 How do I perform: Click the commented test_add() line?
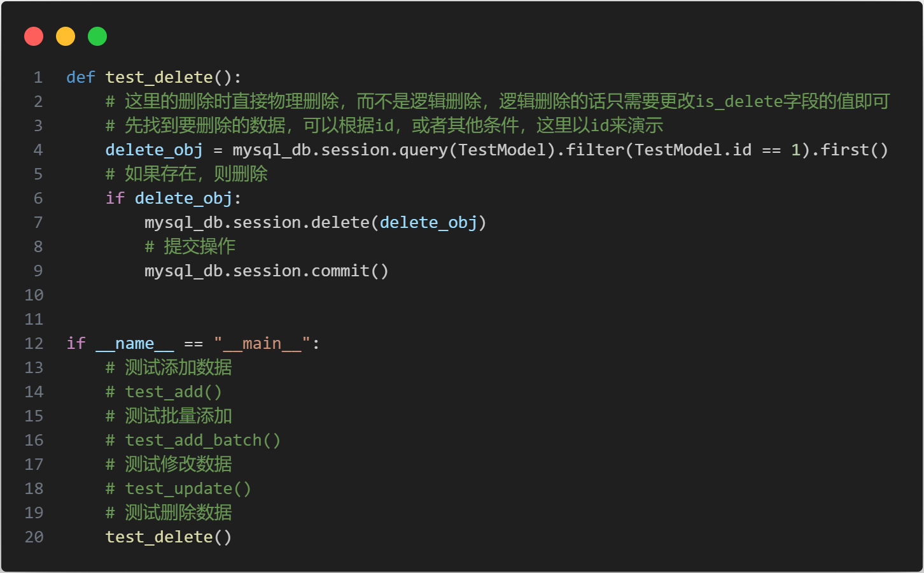point(164,392)
